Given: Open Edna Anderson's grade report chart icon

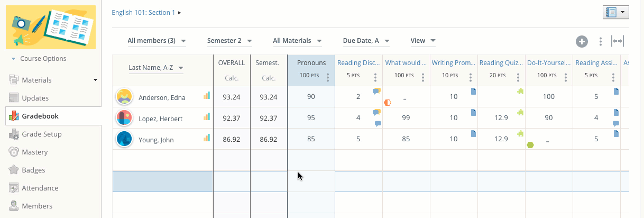Looking at the screenshot, I should click(x=207, y=96).
